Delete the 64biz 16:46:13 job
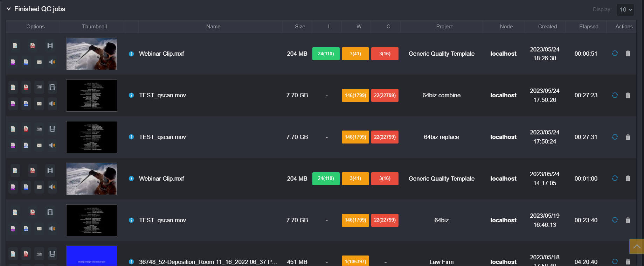Viewport: 644px width, 266px height. (628, 220)
